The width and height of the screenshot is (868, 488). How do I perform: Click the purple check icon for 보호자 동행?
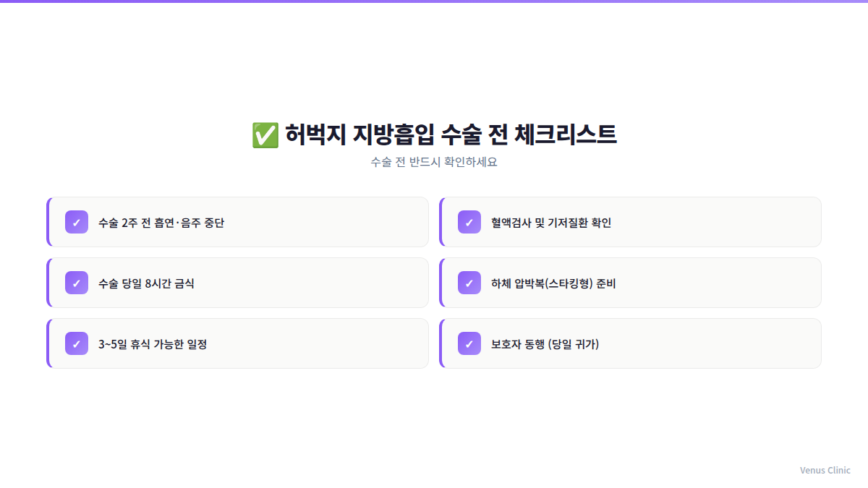tap(469, 343)
